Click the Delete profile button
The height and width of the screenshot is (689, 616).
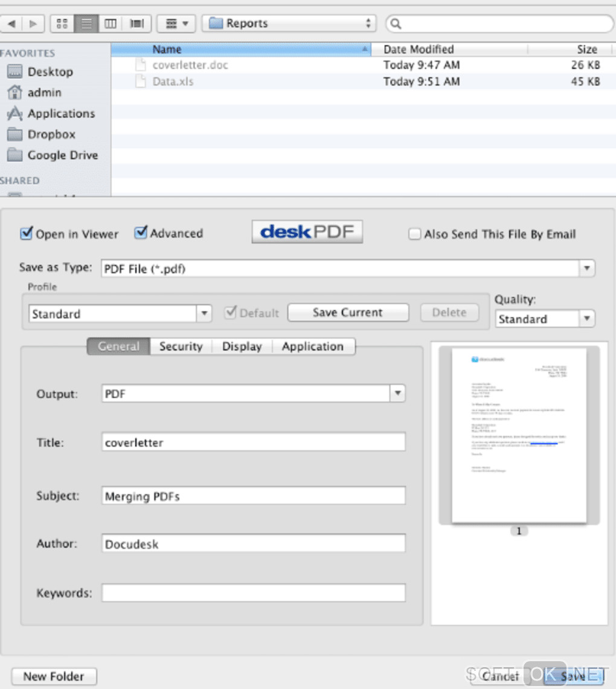coord(449,312)
